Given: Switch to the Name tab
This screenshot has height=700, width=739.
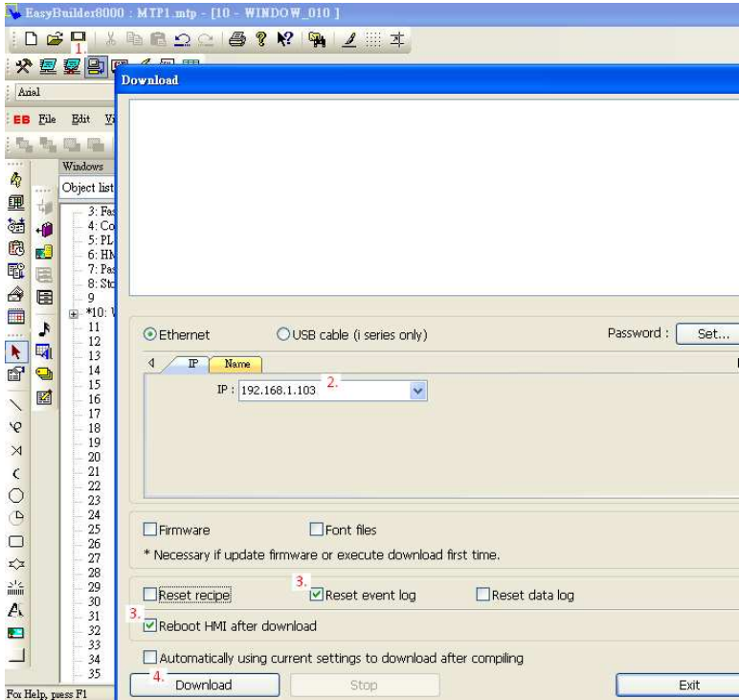Looking at the screenshot, I should click(x=236, y=364).
